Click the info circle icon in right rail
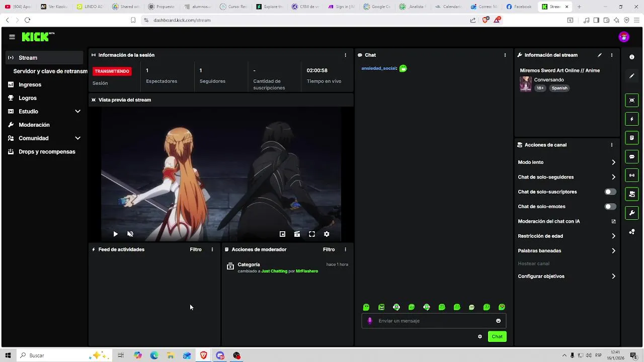The image size is (644, 362). coord(632,57)
